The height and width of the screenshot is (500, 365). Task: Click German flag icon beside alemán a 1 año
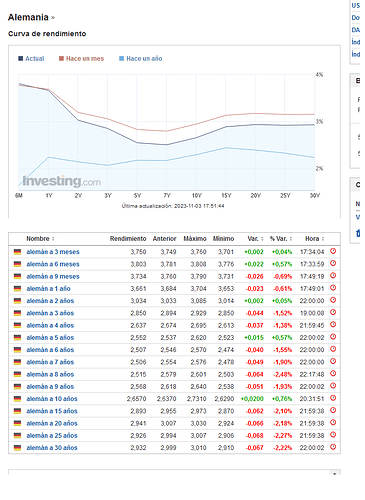coord(17,289)
